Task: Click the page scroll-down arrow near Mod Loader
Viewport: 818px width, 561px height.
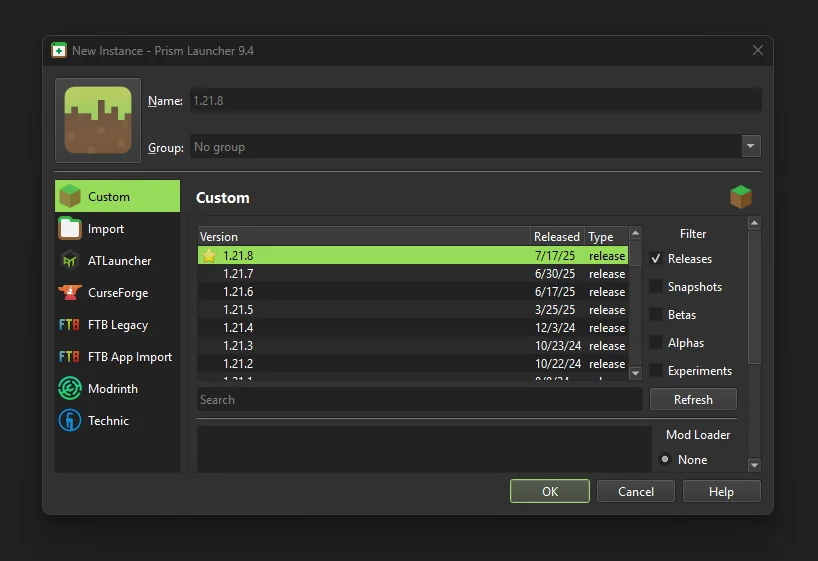Action: click(x=754, y=464)
